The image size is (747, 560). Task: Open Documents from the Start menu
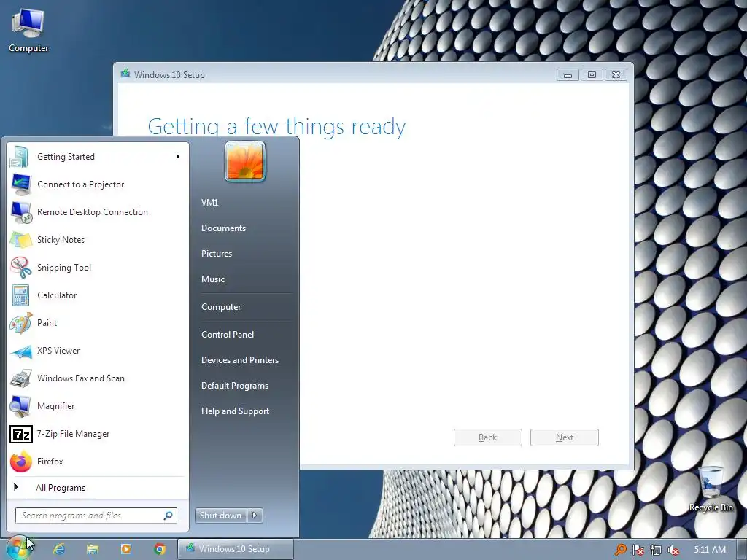point(223,228)
